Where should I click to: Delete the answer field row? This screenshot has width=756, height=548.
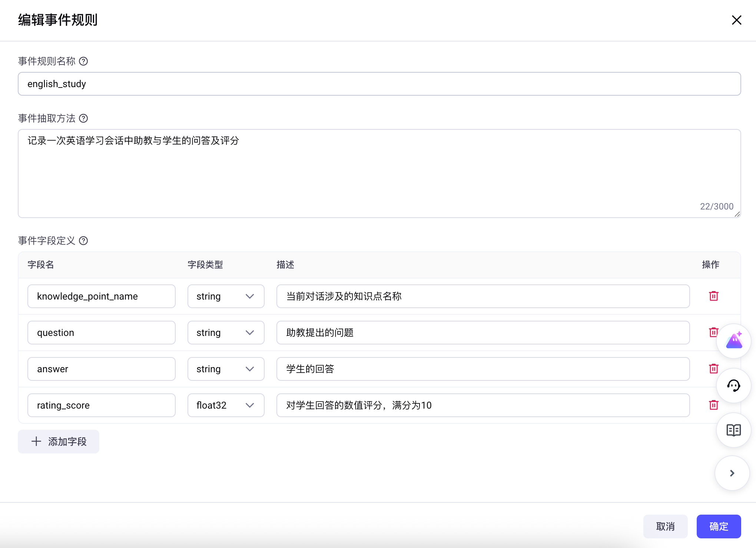[713, 369]
